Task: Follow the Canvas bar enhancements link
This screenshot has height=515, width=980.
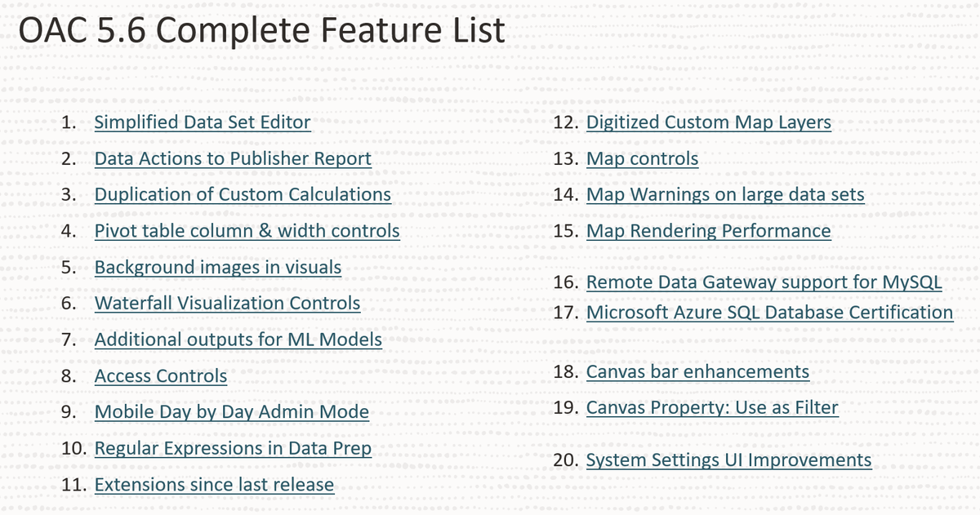Action: click(x=697, y=371)
